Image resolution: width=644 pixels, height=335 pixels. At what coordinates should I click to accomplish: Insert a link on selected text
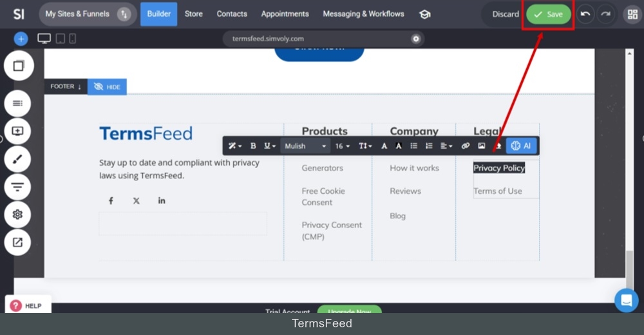tap(465, 146)
